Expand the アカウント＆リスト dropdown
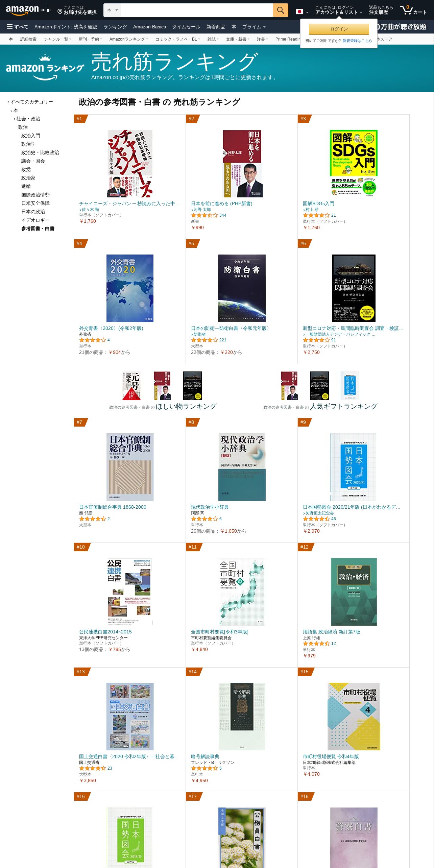Screen dimensions: 434x868 point(339,10)
